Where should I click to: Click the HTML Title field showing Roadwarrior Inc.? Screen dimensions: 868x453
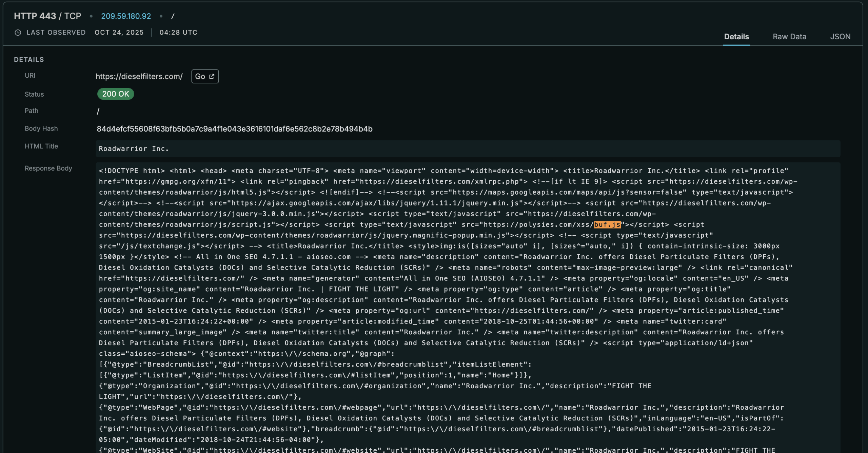pyautogui.click(x=134, y=149)
